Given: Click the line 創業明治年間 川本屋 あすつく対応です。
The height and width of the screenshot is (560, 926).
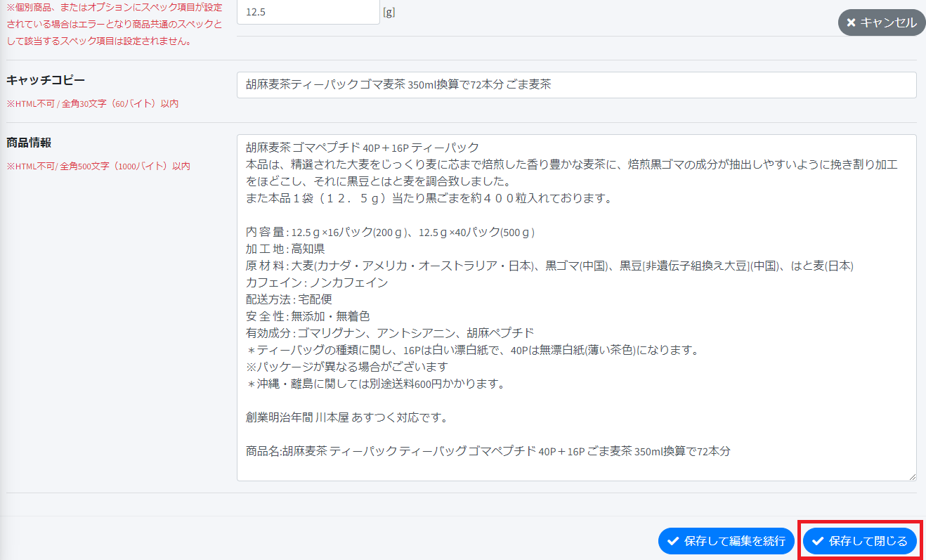Looking at the screenshot, I should click(x=347, y=417).
